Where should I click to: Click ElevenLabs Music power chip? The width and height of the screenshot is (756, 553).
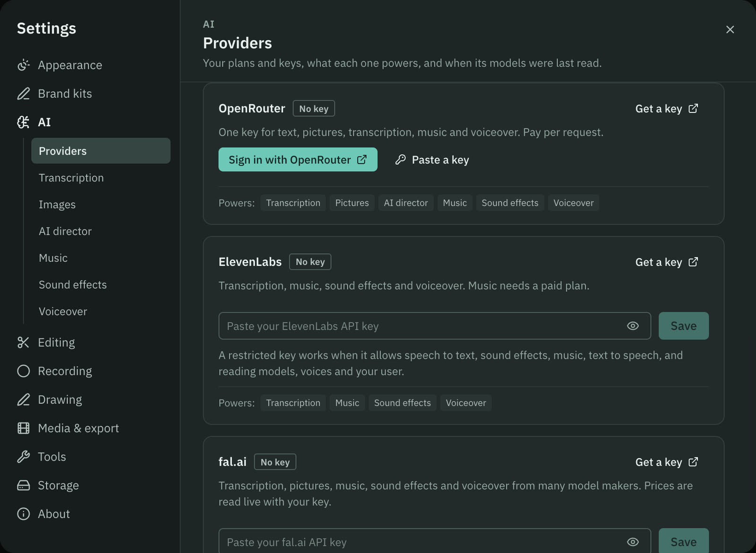347,403
